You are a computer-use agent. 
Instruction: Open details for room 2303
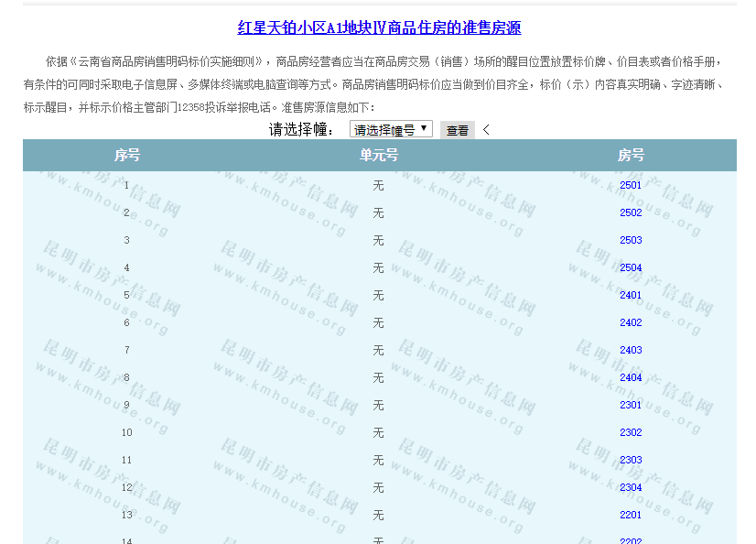pos(630,460)
